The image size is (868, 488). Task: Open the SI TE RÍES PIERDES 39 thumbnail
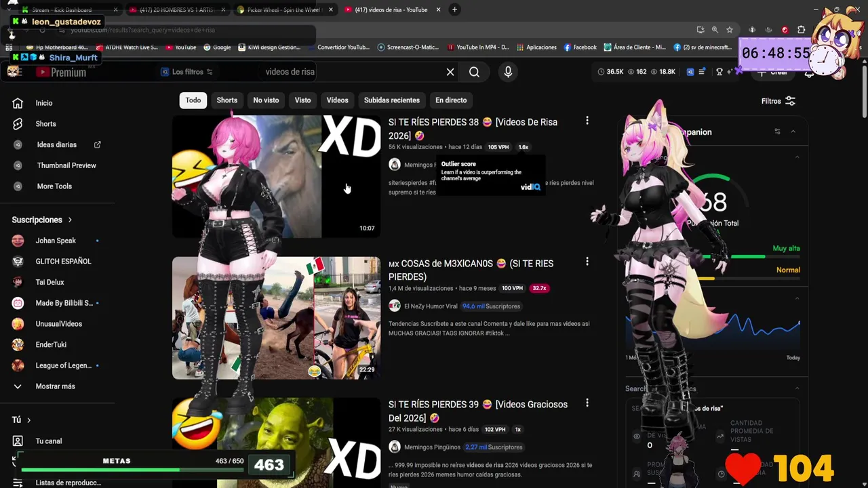click(x=276, y=443)
